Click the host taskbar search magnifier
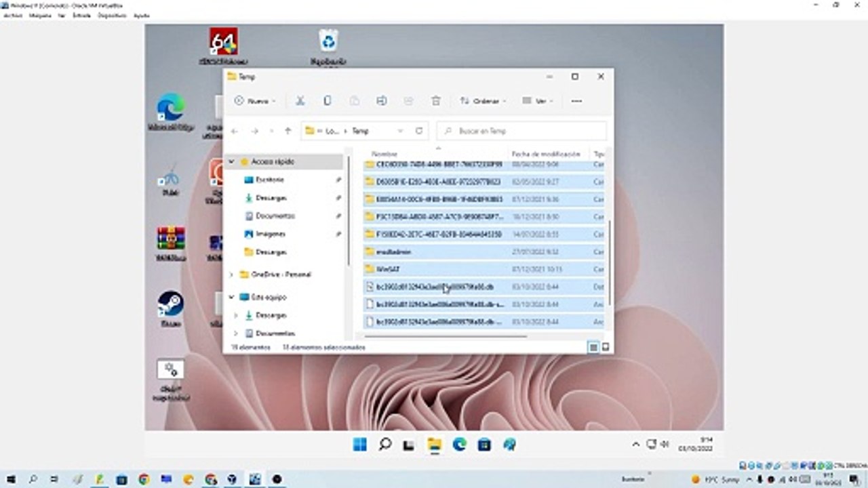The height and width of the screenshot is (488, 868). tap(33, 479)
